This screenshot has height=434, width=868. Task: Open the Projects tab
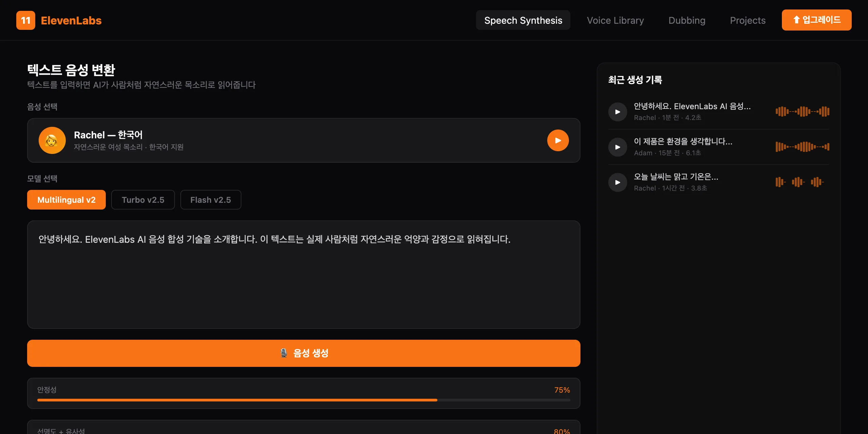point(748,20)
